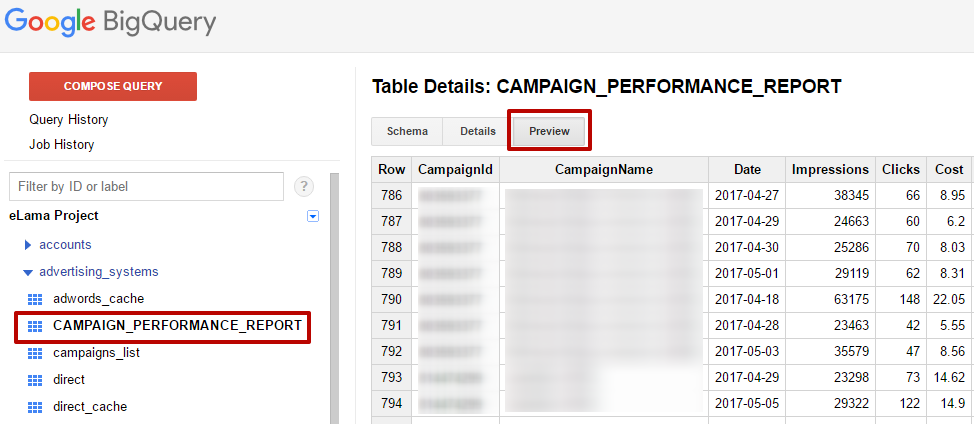The height and width of the screenshot is (424, 974).
Task: Focus the Filter by ID or label field
Action: click(146, 186)
